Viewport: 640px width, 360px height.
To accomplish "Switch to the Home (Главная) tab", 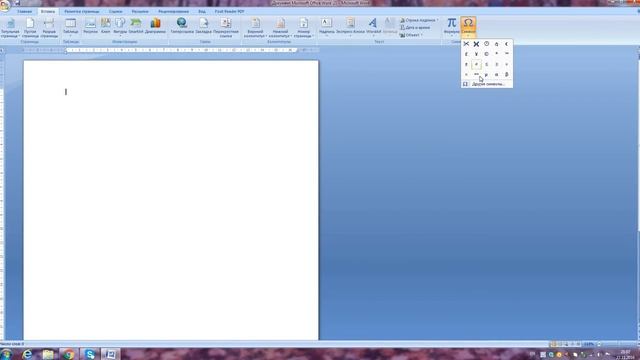I will point(24,11).
